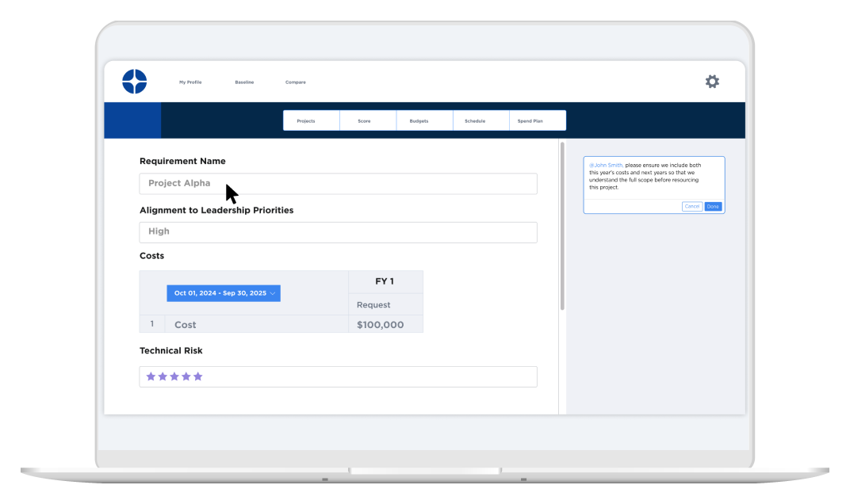Click the Done button on the comment
The width and height of the screenshot is (850, 504).
pos(713,206)
